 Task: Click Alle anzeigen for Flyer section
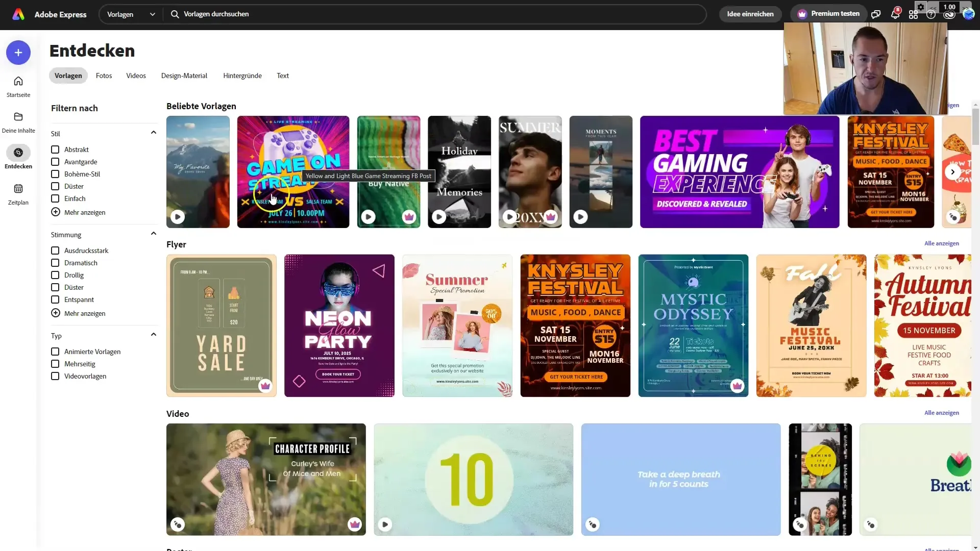(940, 243)
